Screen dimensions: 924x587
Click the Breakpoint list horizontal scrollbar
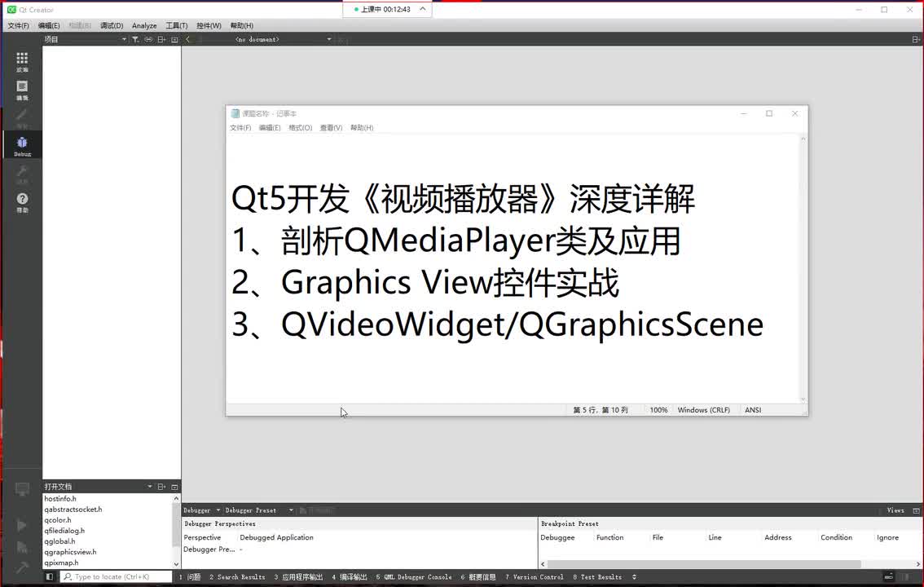click(704, 564)
